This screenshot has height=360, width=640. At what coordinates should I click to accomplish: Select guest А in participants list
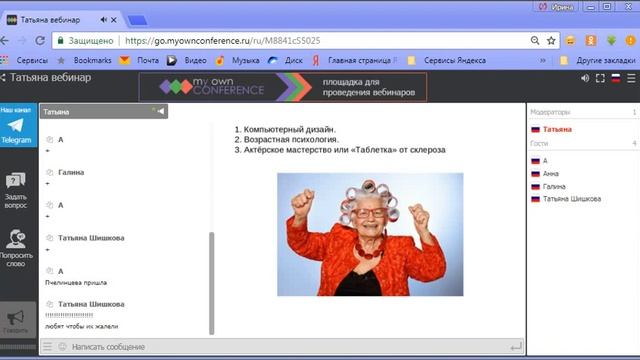point(539,161)
